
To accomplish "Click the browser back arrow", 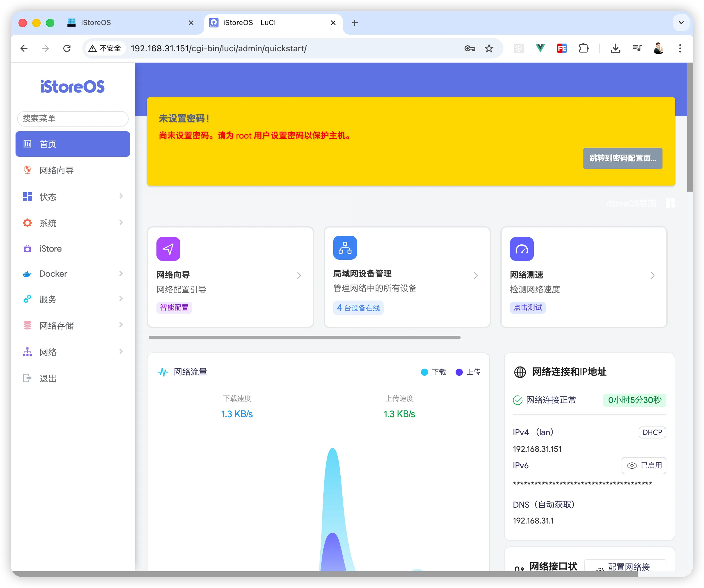I will coord(24,49).
